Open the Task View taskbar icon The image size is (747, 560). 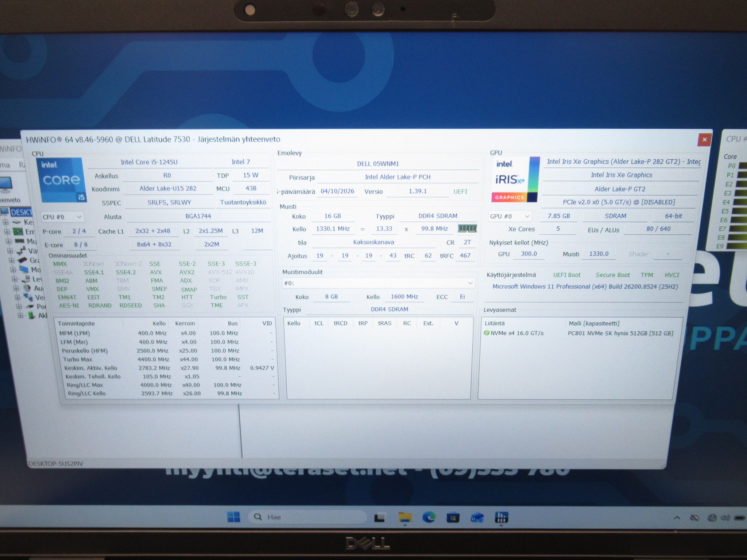(x=379, y=517)
